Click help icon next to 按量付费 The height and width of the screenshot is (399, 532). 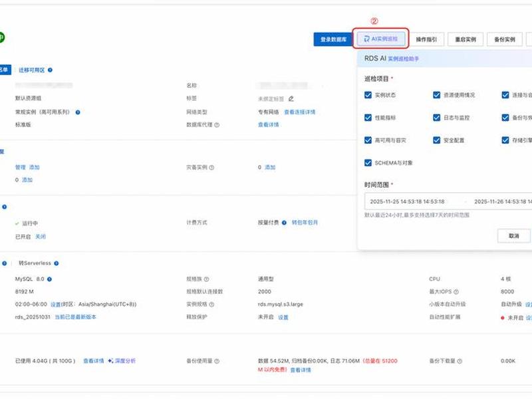(284, 223)
